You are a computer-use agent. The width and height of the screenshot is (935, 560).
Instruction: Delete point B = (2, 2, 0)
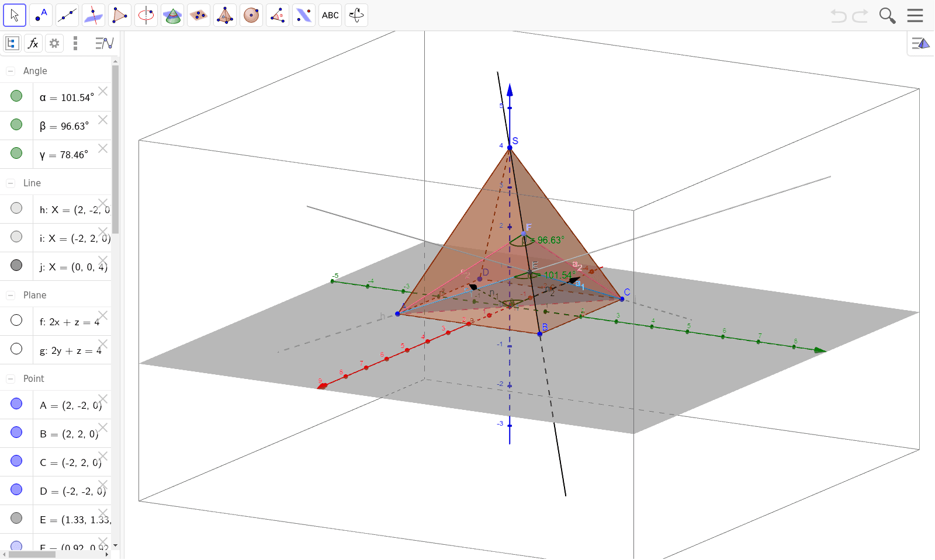click(103, 427)
